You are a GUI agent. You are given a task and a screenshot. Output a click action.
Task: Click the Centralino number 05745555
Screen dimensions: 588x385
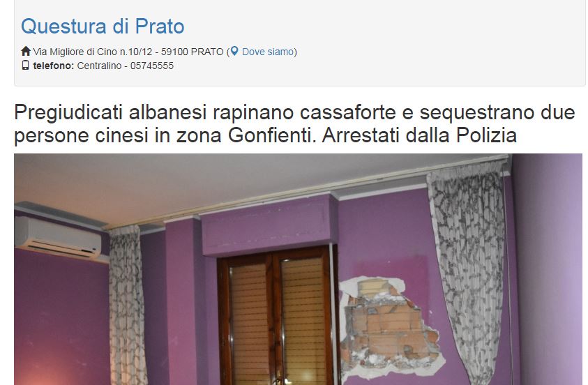(x=152, y=66)
